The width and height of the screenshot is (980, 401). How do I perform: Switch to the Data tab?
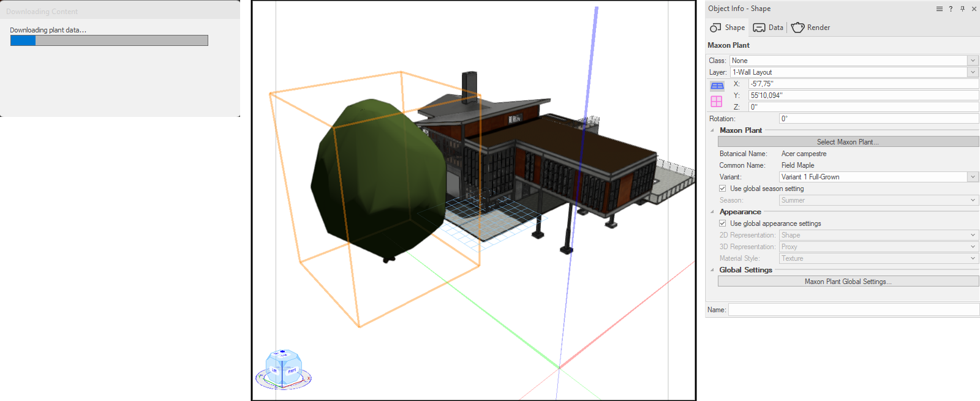(x=768, y=28)
